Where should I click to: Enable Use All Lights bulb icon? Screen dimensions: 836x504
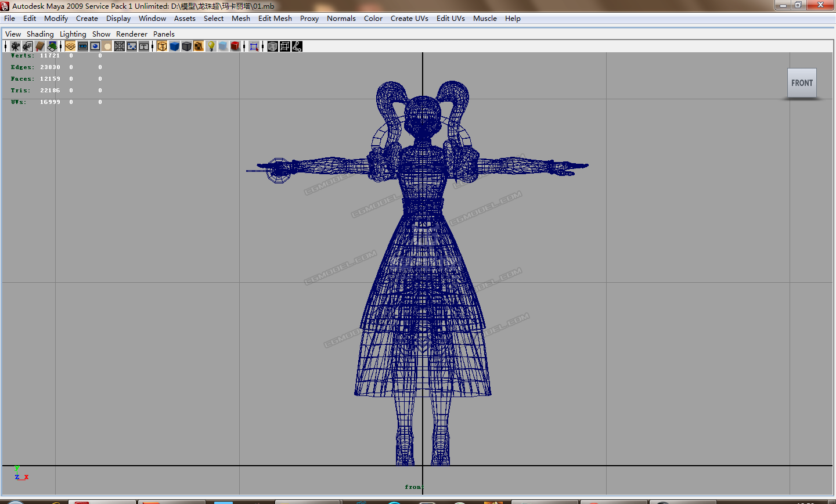tap(211, 46)
